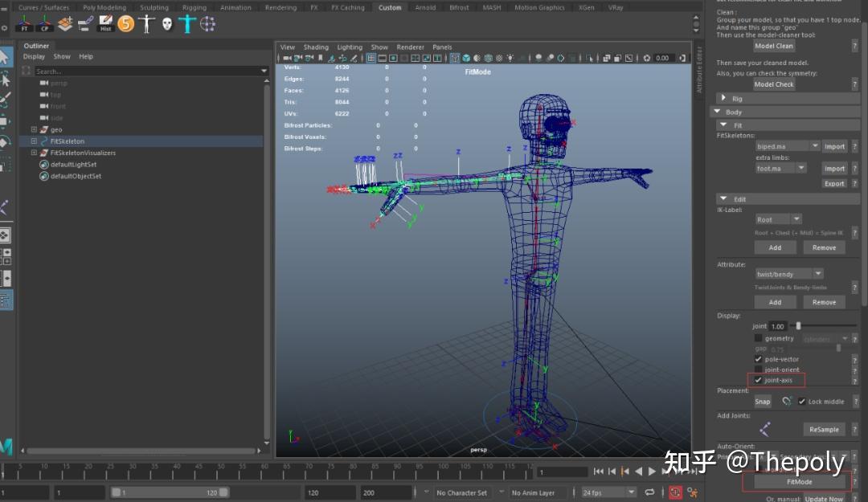Viewport: 868px width, 502px height.
Task: Enable the smooth shade all viewport icon
Action: pos(477,59)
